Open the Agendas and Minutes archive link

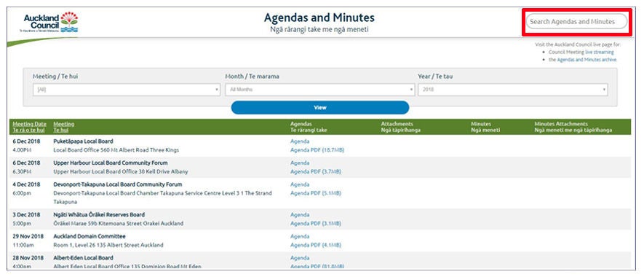point(587,60)
